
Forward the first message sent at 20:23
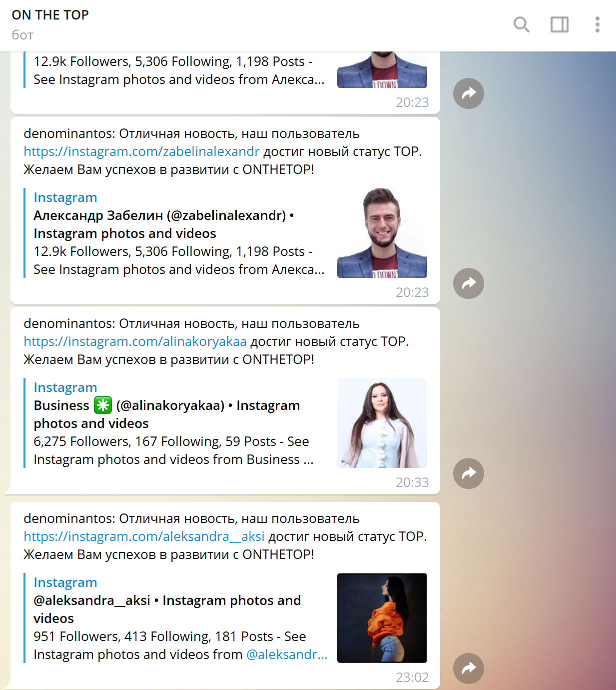(469, 93)
